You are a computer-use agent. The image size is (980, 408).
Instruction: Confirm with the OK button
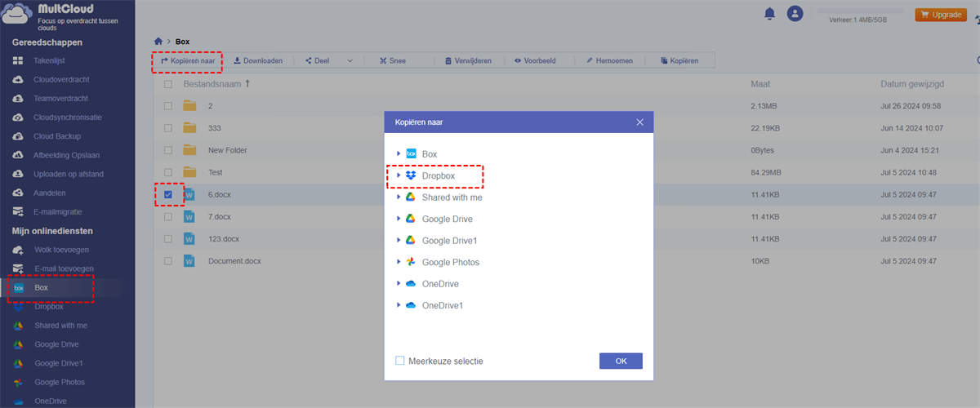click(x=621, y=361)
